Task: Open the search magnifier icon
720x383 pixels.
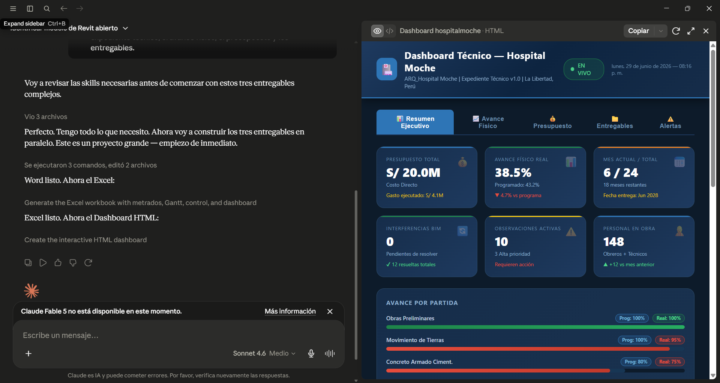Action: [47, 8]
